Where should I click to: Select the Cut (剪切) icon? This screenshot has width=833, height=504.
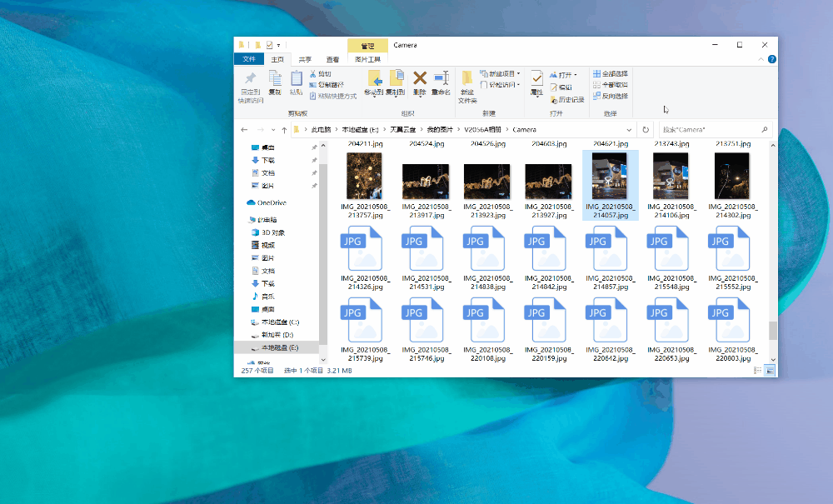pos(314,72)
